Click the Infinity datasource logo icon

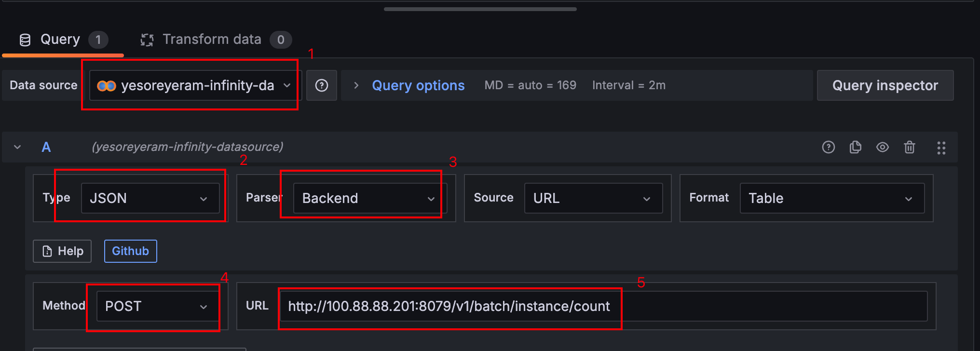coord(107,86)
